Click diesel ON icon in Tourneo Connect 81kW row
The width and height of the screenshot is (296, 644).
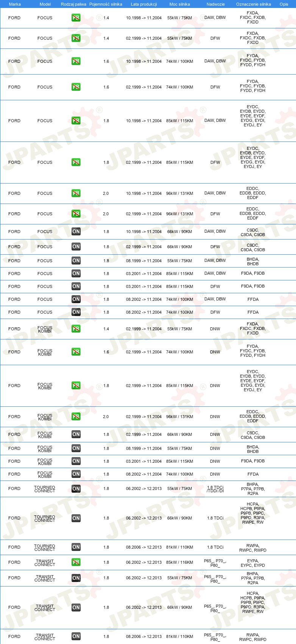[76, 547]
